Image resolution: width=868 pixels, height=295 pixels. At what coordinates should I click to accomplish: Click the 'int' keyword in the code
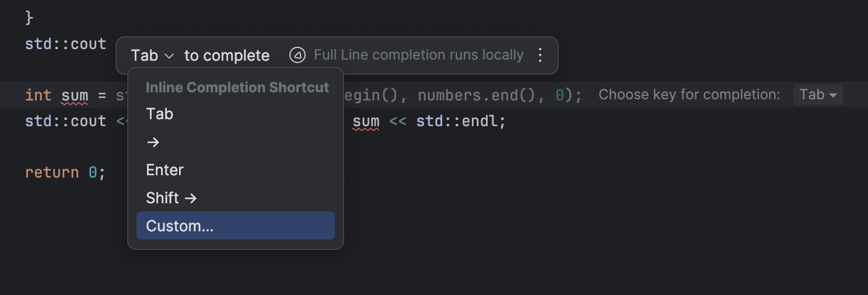[38, 95]
